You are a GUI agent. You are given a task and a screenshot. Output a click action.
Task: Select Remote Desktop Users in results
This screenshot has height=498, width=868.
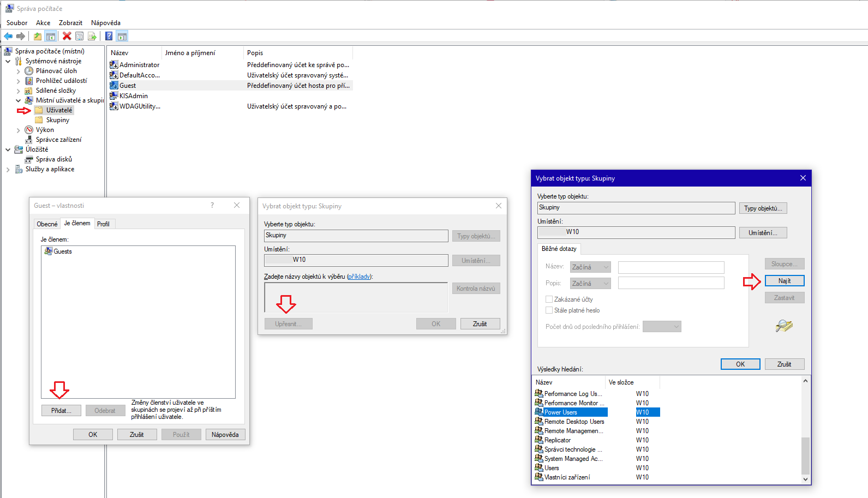574,422
